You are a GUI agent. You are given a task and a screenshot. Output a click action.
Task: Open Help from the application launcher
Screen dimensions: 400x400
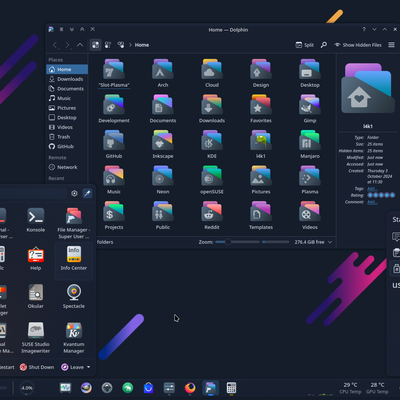tap(36, 258)
